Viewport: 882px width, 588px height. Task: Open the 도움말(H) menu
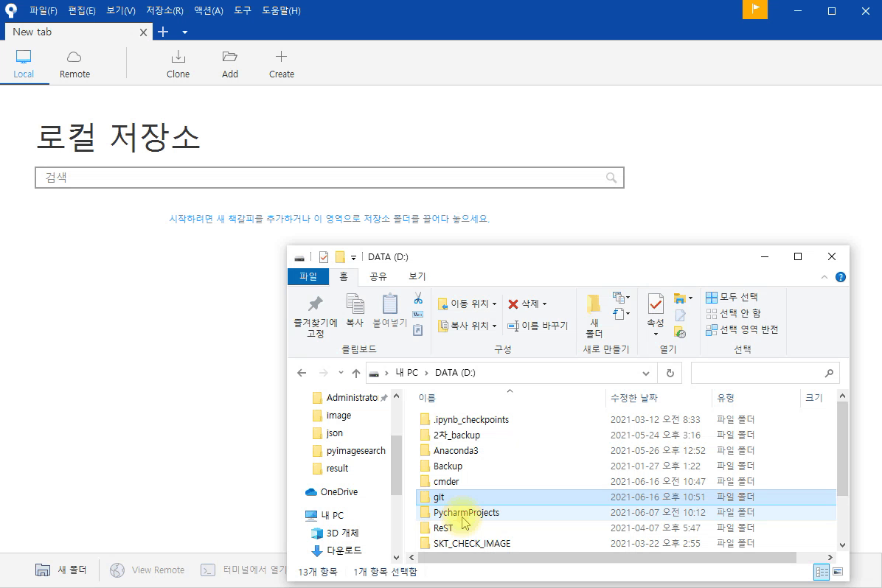tap(281, 10)
